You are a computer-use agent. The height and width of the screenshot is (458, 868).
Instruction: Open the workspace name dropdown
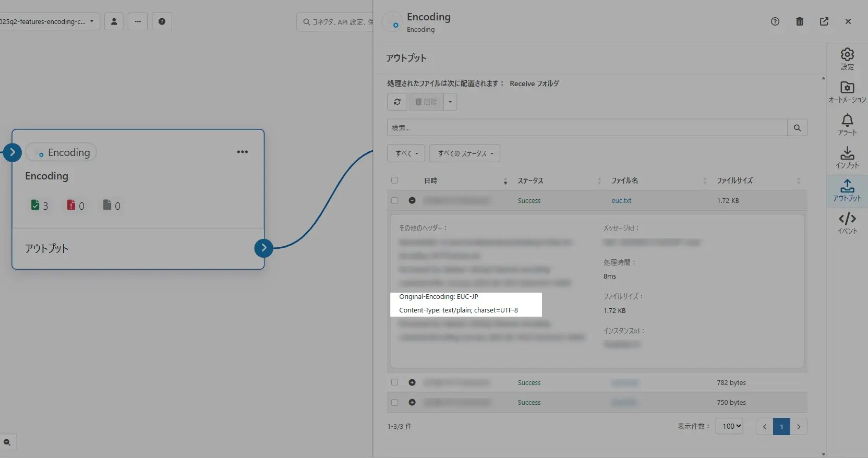click(x=49, y=21)
